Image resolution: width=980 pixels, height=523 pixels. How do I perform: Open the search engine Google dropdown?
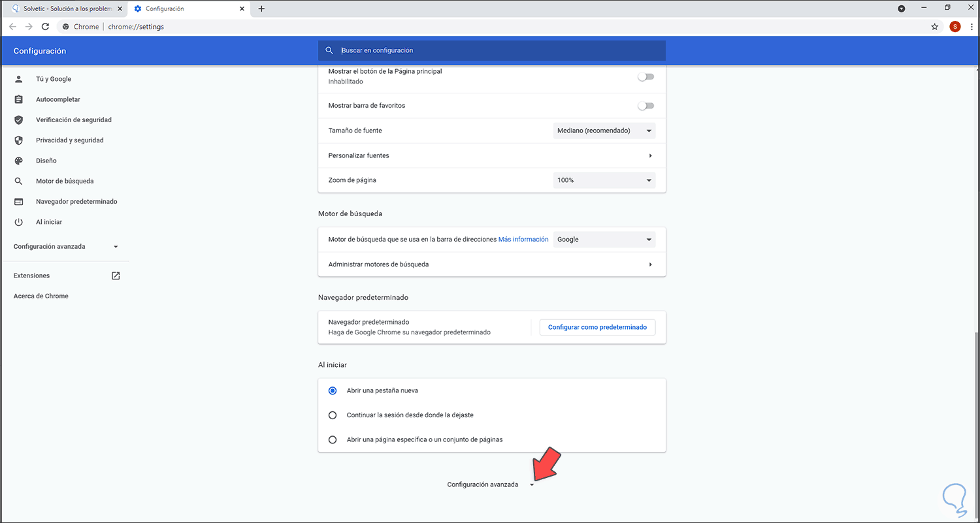(x=604, y=240)
